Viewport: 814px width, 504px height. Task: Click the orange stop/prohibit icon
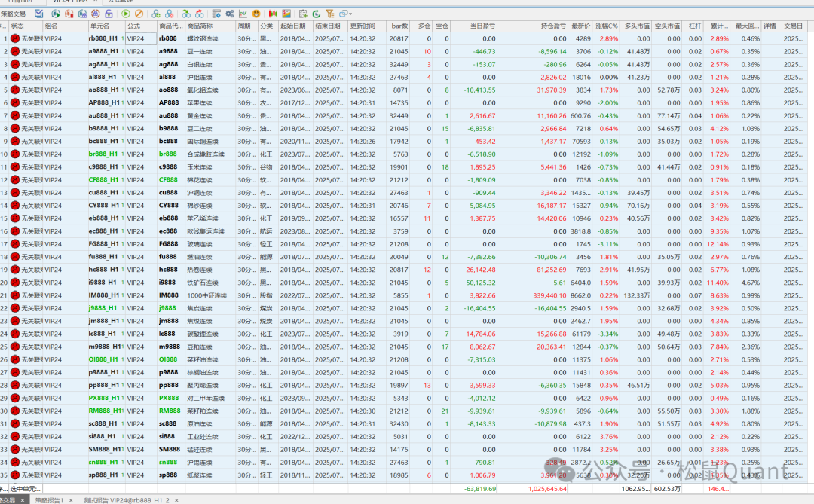(139, 14)
